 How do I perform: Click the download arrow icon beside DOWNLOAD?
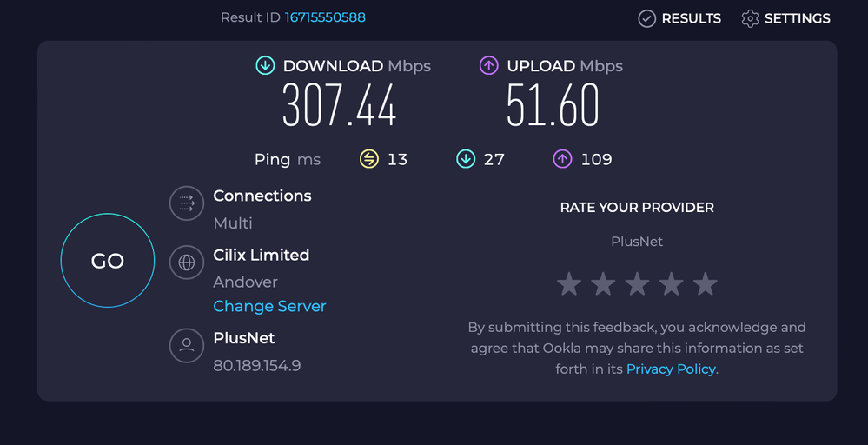265,66
